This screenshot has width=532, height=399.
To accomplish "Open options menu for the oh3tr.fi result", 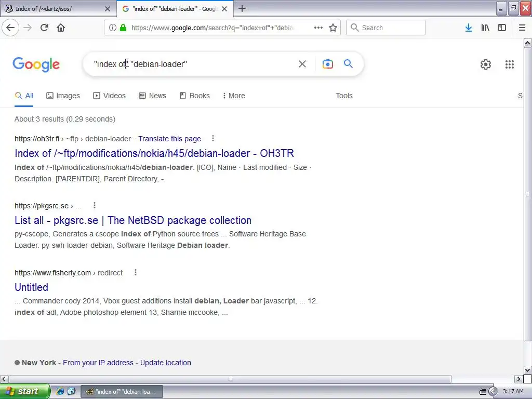I will pos(212,138).
